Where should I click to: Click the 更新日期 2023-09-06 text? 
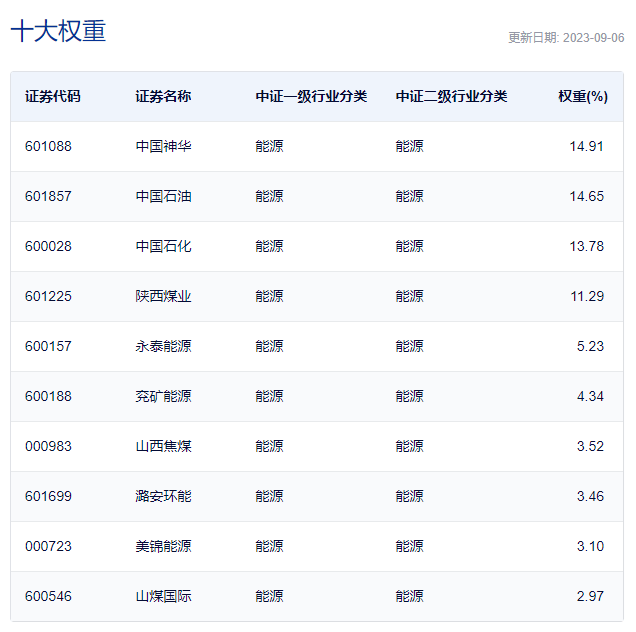565,38
